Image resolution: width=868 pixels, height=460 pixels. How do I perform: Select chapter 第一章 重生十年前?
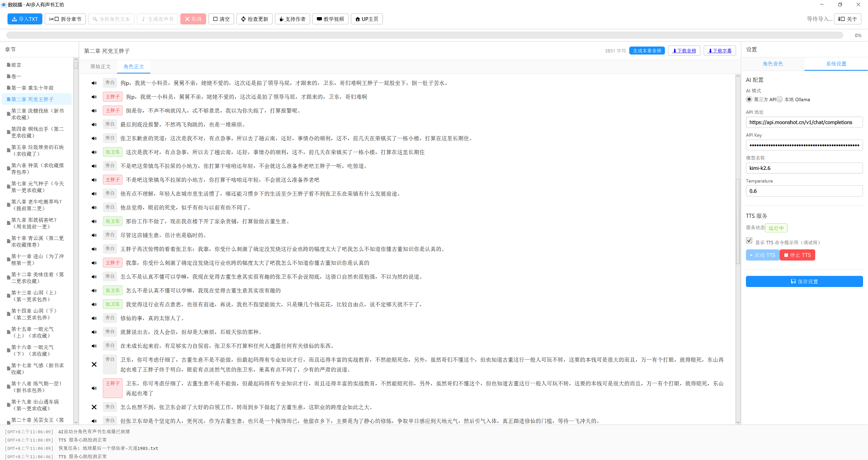click(x=37, y=88)
